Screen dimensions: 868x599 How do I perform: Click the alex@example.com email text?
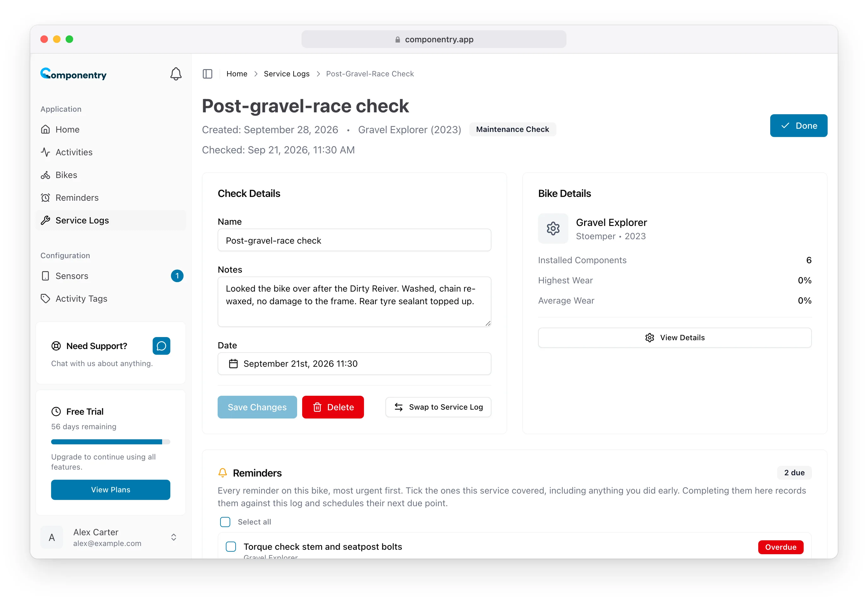tap(107, 543)
